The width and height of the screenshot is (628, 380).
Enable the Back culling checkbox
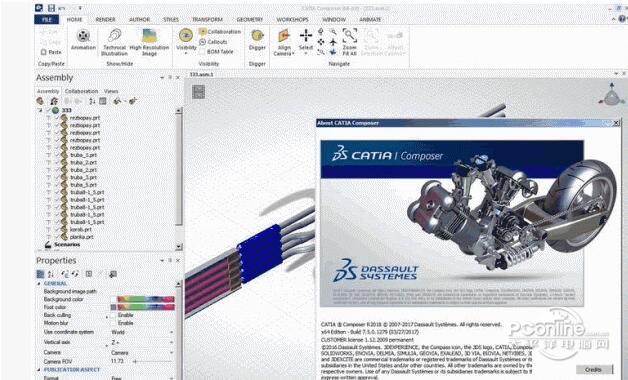[x=113, y=315]
